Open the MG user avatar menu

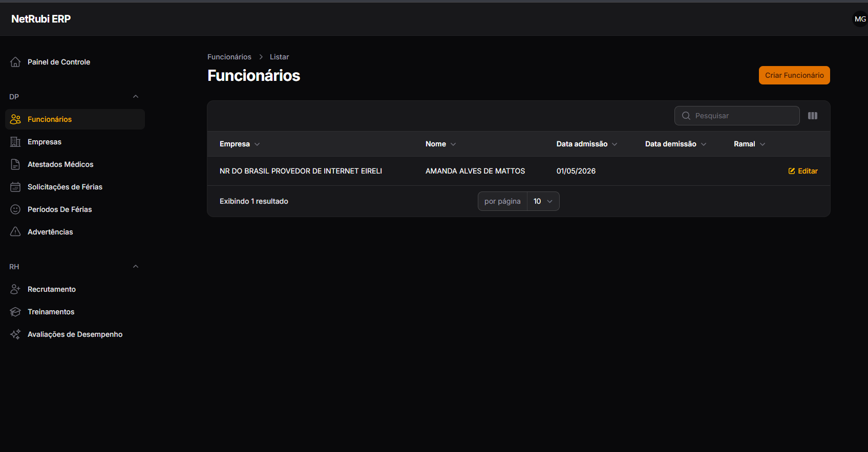(x=860, y=19)
